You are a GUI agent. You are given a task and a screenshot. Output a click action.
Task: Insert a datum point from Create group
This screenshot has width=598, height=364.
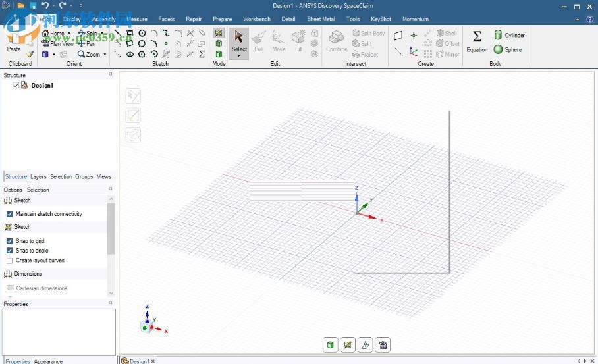tap(414, 36)
